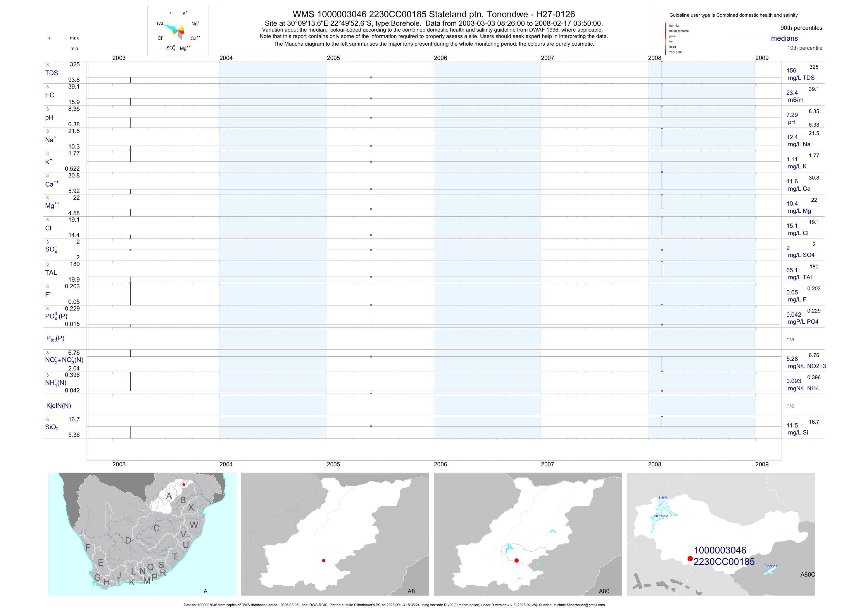The image size is (868, 614).
Task: Click the 2005 PO4 data point bar
Action: click(371, 315)
